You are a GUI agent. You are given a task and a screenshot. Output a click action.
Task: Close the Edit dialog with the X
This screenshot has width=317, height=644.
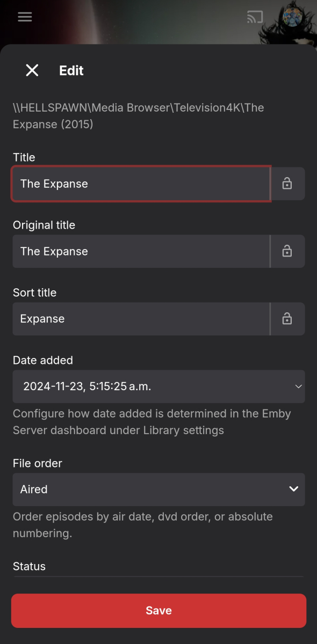(x=32, y=70)
